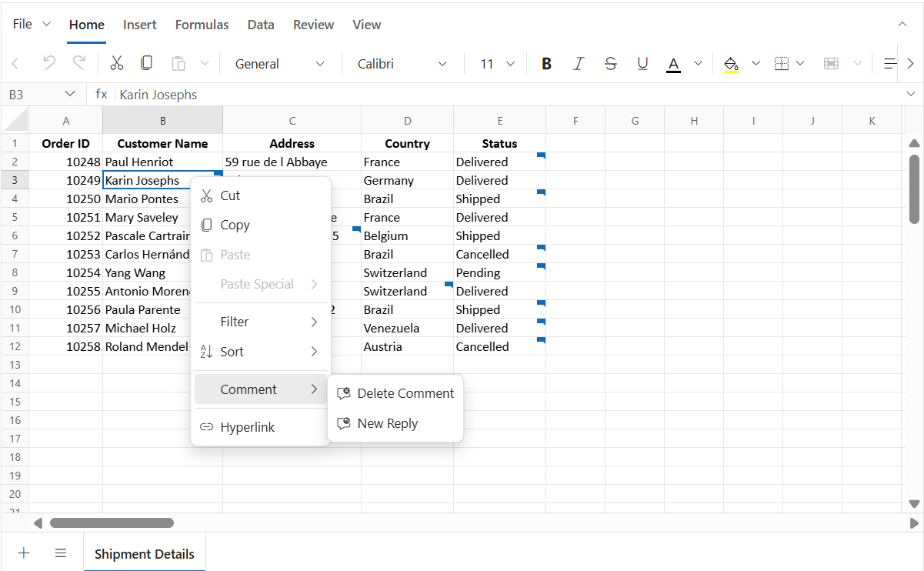Add a new sheet with plus

(x=24, y=553)
